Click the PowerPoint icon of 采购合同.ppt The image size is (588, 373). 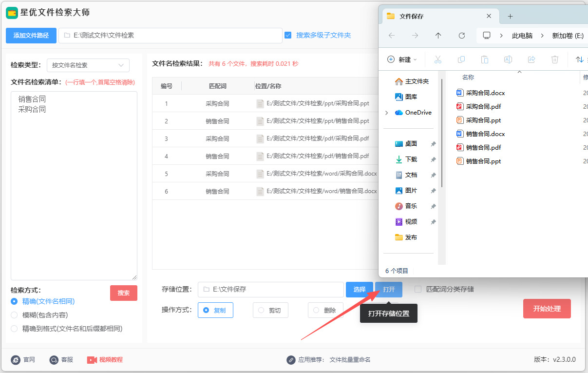460,120
